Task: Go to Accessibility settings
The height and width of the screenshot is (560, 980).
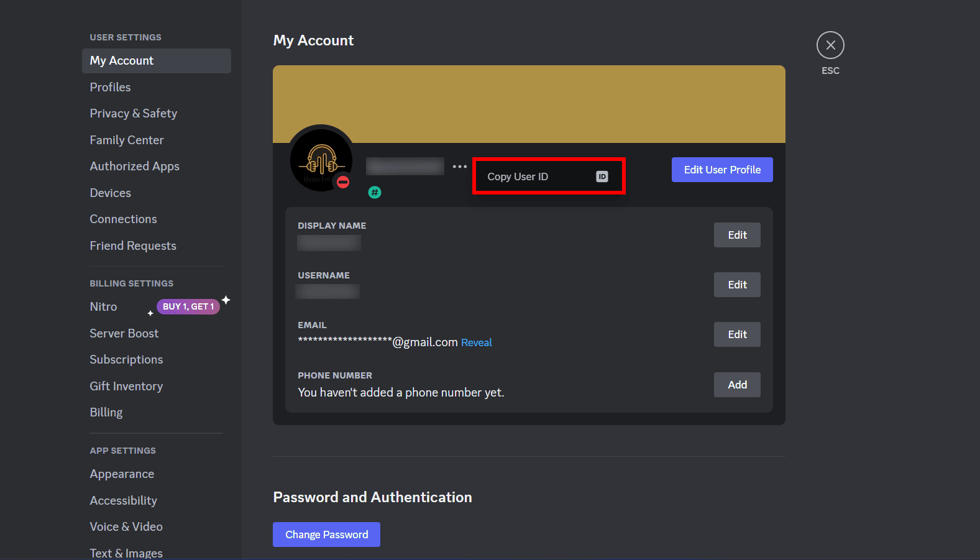Action: coord(157,500)
